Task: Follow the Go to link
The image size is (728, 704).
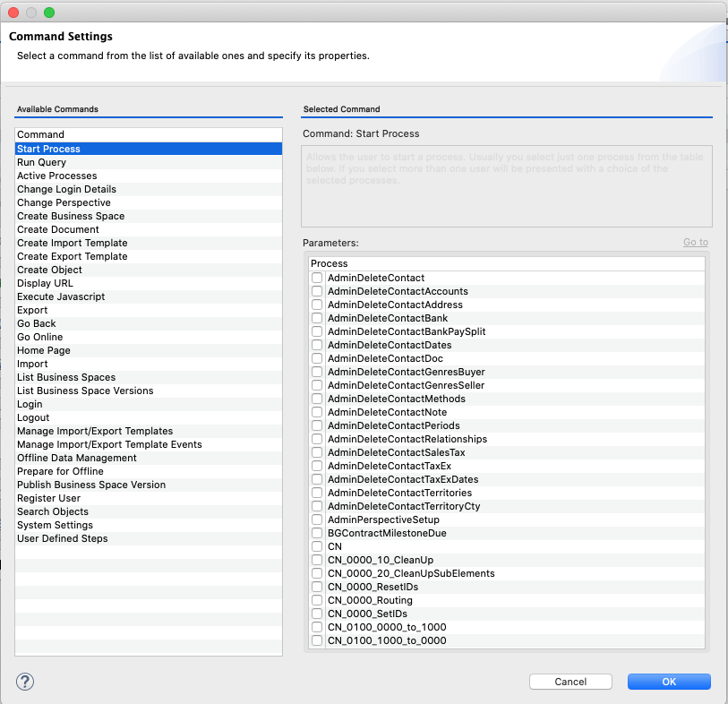Action: (696, 242)
